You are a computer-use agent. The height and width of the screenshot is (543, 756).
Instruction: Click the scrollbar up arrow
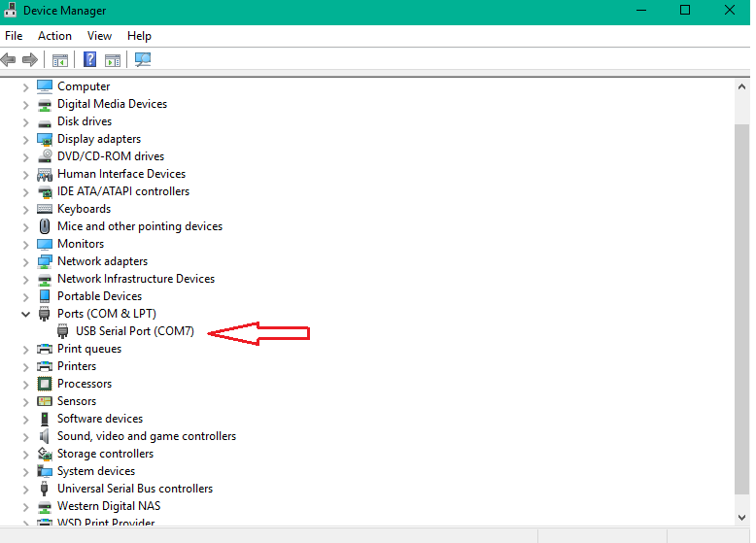click(x=742, y=86)
